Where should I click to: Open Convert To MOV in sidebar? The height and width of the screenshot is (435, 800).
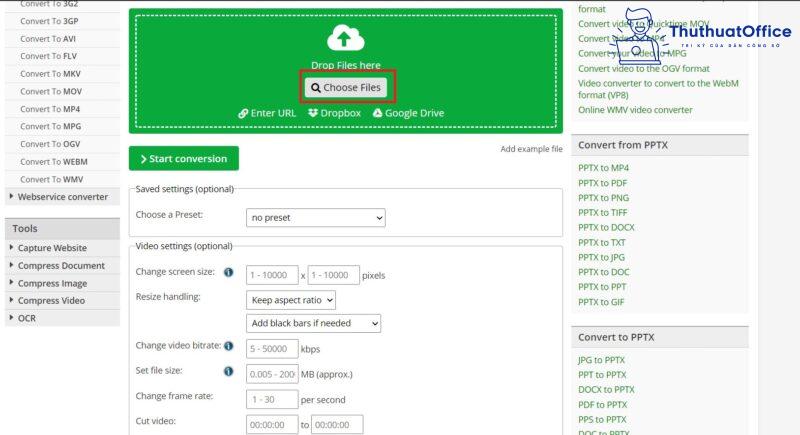tap(51, 92)
